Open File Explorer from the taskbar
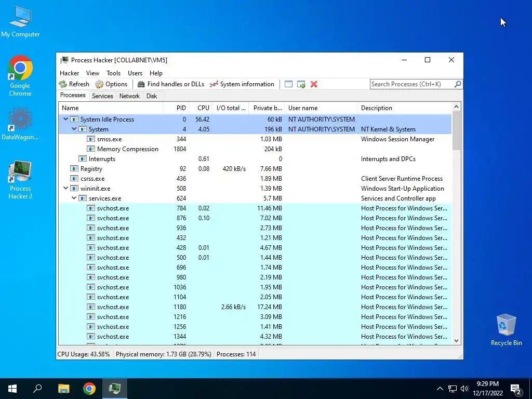 click(63, 389)
